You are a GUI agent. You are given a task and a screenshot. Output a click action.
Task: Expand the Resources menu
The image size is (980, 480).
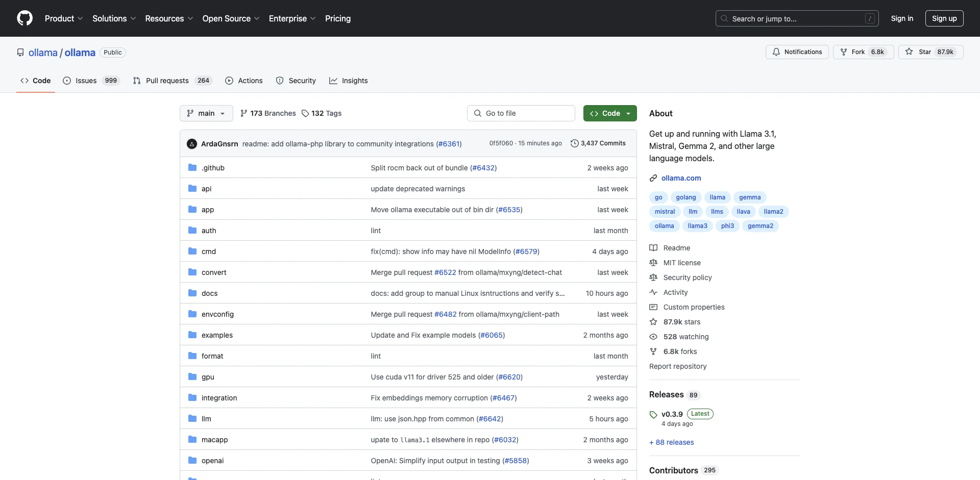(169, 18)
